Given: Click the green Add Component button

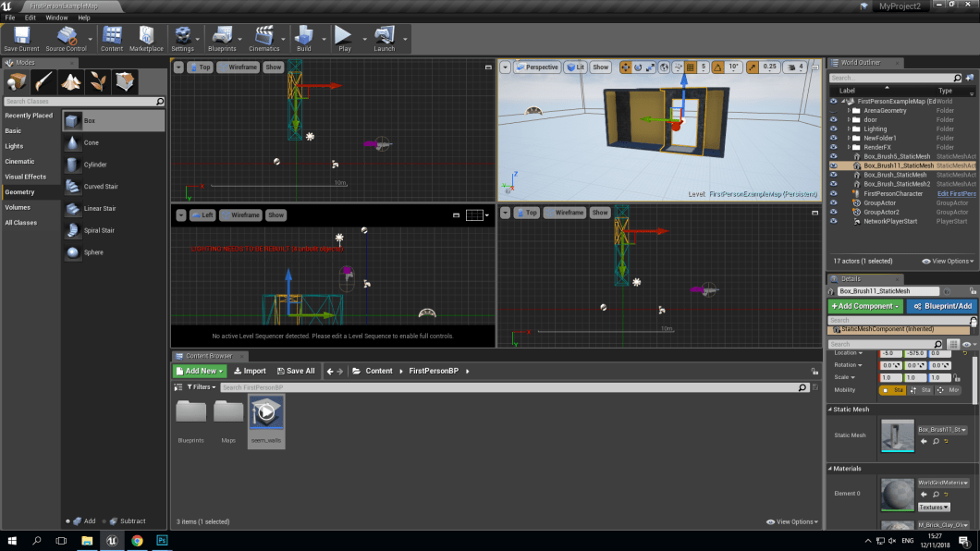Looking at the screenshot, I should (864, 306).
